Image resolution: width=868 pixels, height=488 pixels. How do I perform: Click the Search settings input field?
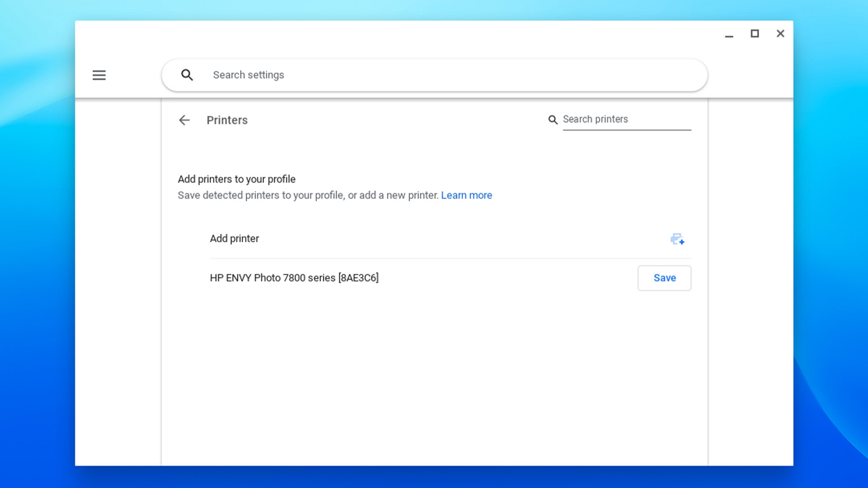pyautogui.click(x=434, y=75)
